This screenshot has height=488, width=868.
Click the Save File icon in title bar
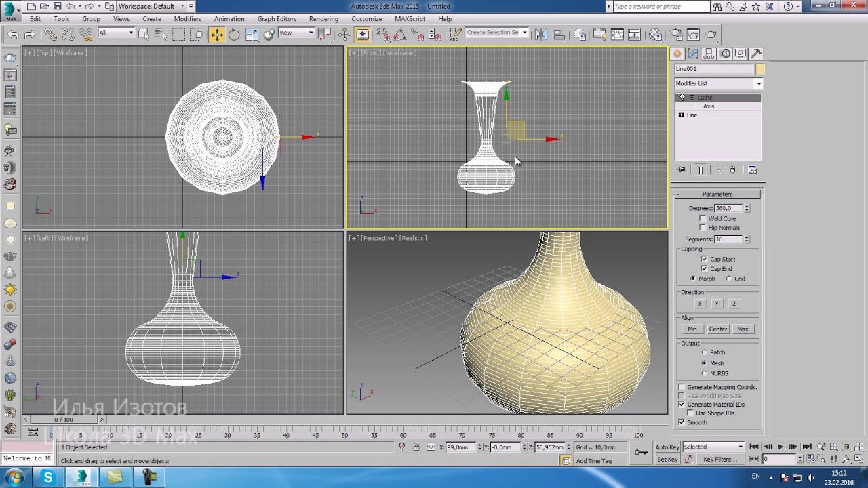pyautogui.click(x=58, y=6)
